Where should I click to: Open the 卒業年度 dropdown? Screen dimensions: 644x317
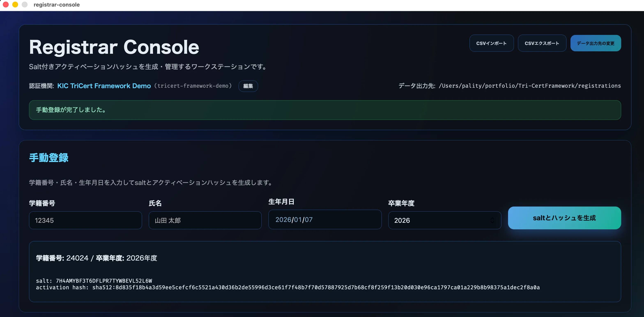(x=444, y=220)
